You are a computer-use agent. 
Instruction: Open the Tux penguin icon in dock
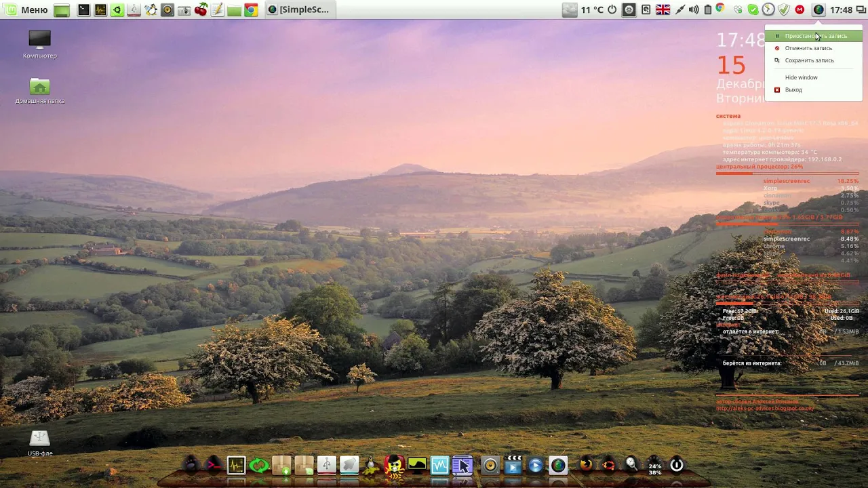(370, 465)
